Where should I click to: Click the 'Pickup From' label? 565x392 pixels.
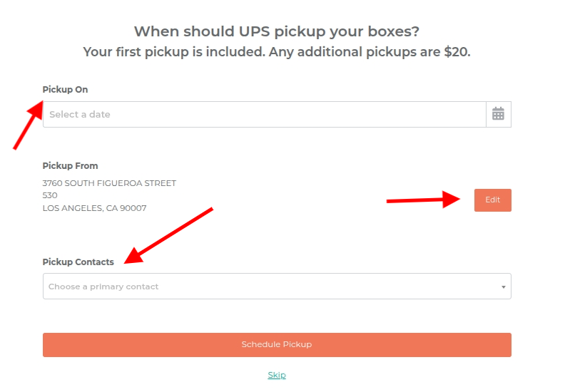70,166
